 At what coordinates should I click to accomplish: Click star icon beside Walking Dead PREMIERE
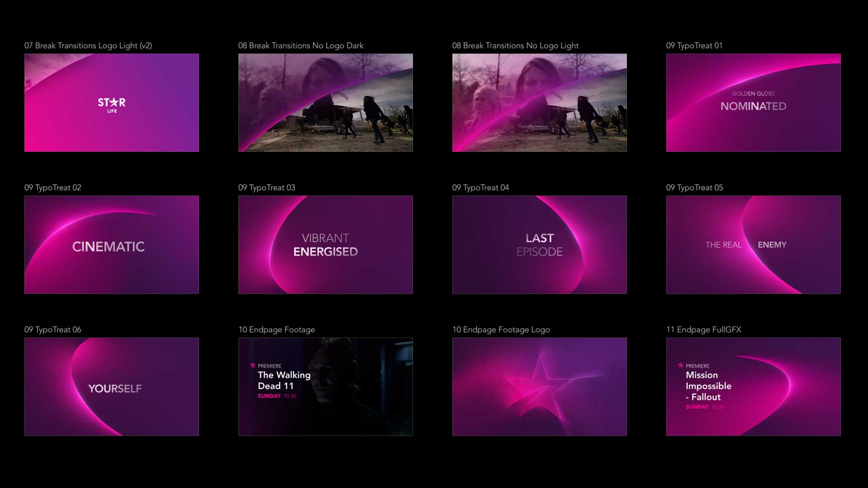(x=253, y=365)
